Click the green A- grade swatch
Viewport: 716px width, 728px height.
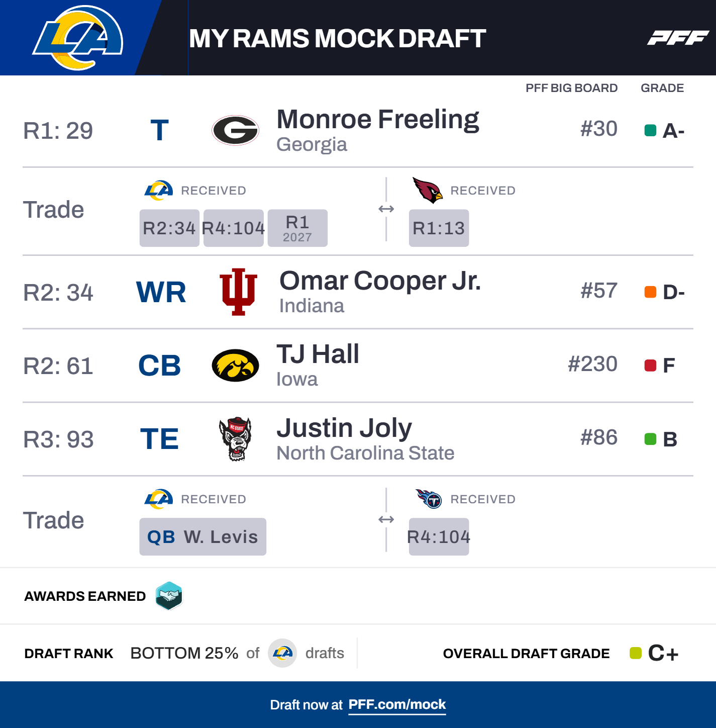tap(650, 131)
